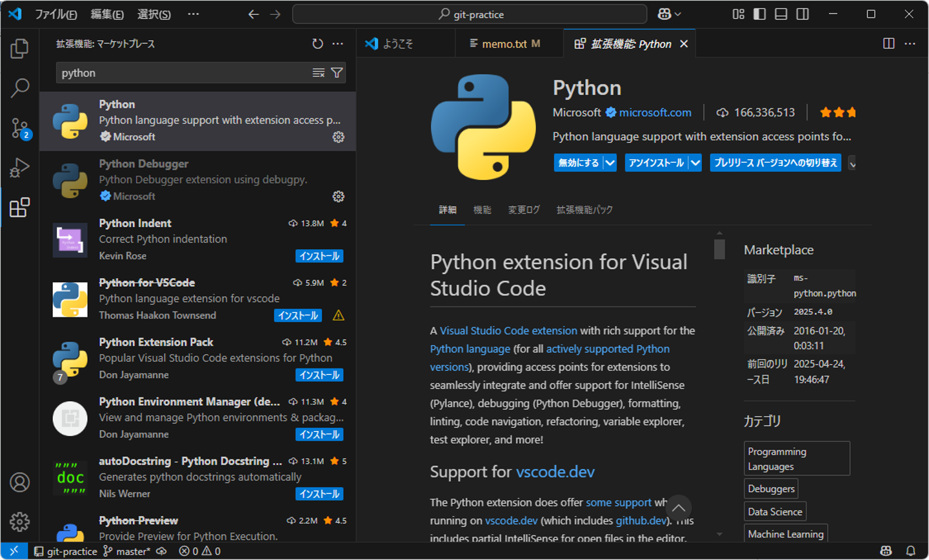Open the microsoft.com publisher link

pyautogui.click(x=655, y=112)
